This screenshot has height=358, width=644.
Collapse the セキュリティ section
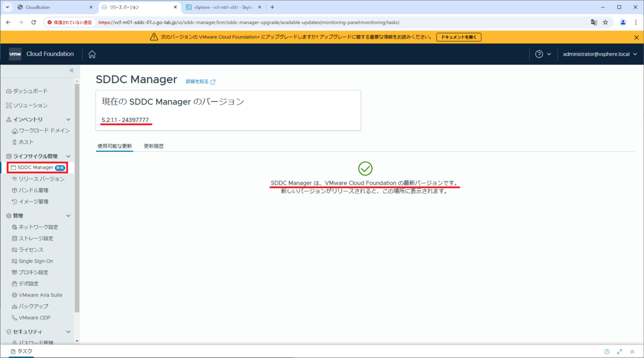point(68,332)
